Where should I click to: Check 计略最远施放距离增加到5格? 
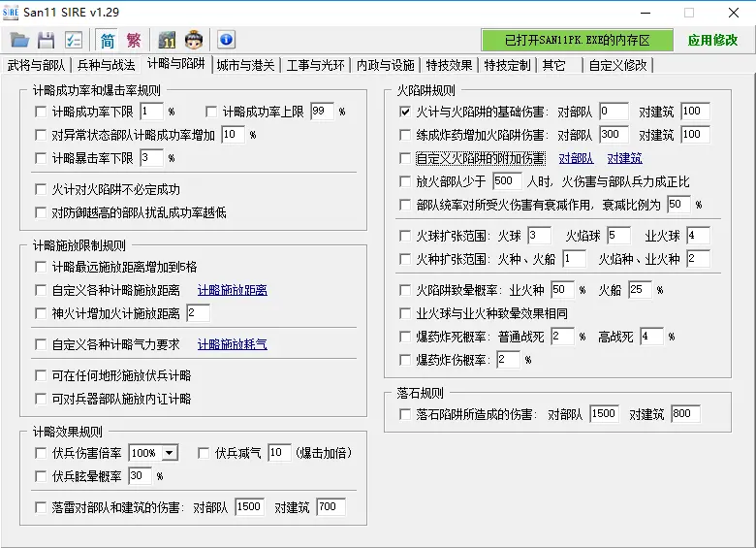click(x=41, y=267)
